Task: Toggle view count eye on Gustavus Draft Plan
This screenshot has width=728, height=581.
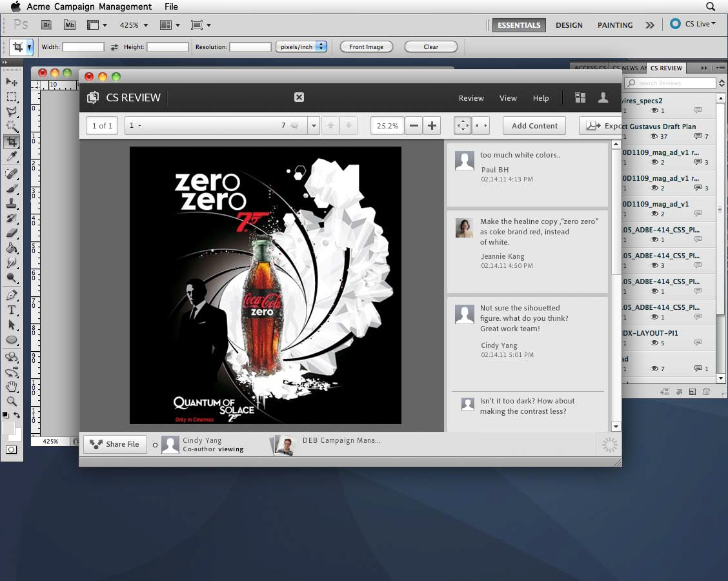Action: [x=654, y=137]
